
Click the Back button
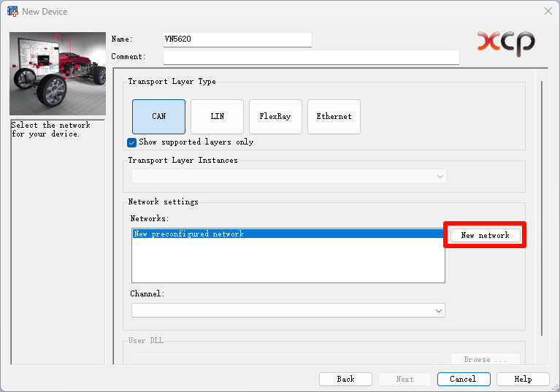345,379
